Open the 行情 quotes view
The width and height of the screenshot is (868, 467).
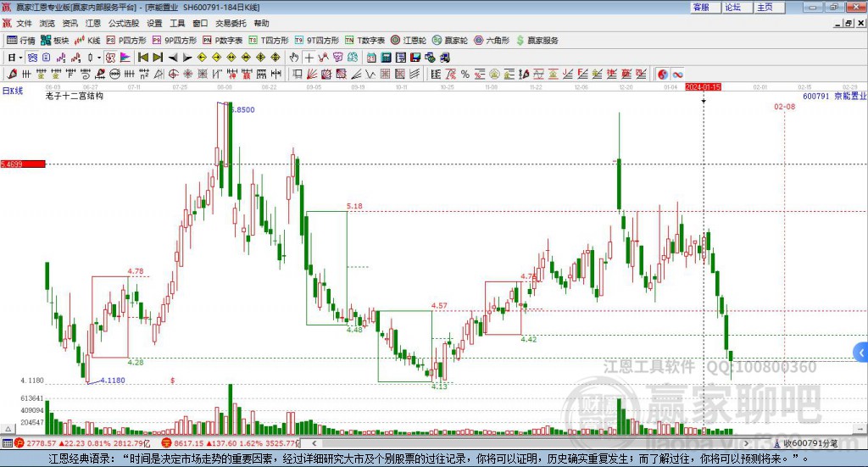[x=21, y=41]
